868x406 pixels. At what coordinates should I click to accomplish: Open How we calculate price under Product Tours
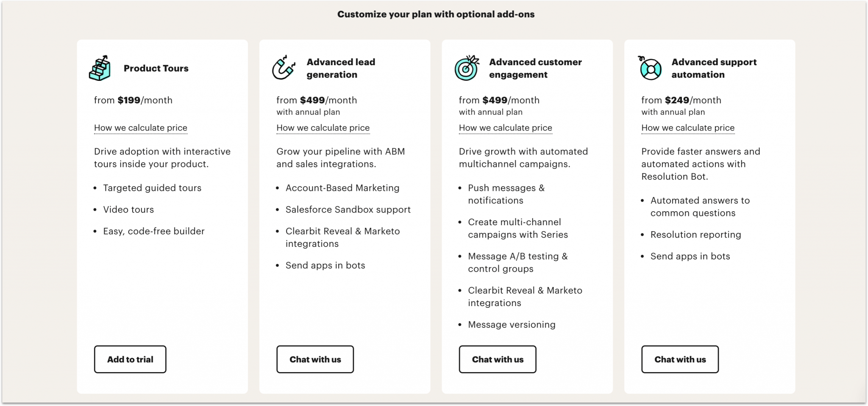coord(140,127)
